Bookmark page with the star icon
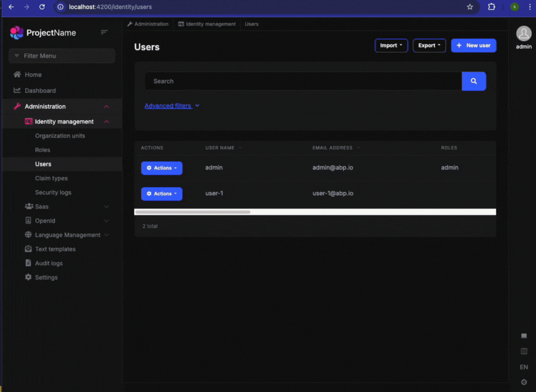Screen dimensions: 536x392 coord(470,7)
